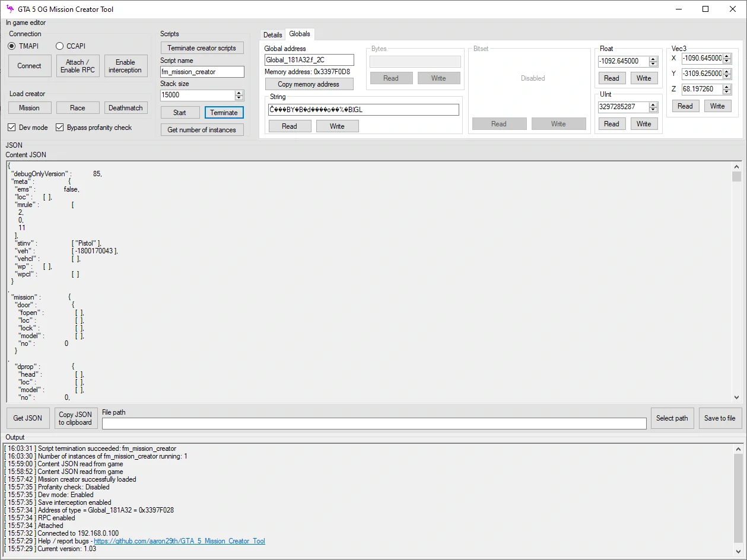Decrease Stack size with down arrow
Screen dimensions: 747x560
[x=239, y=98]
